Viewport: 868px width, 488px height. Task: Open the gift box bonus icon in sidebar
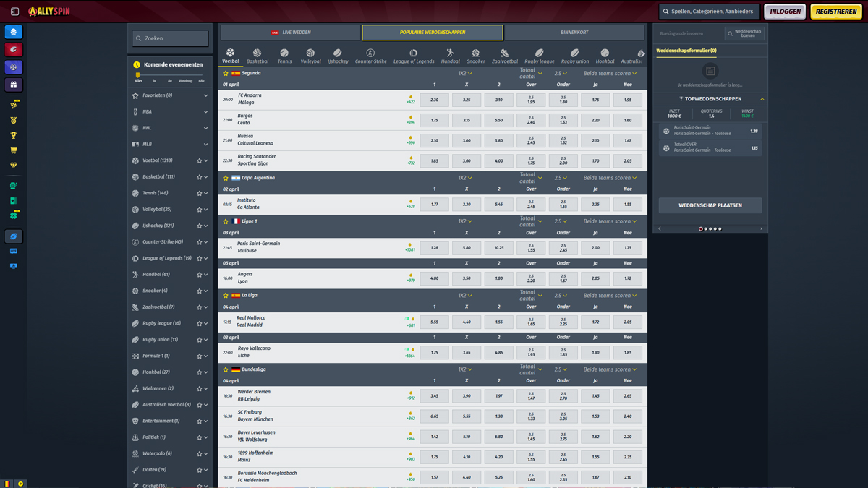14,85
